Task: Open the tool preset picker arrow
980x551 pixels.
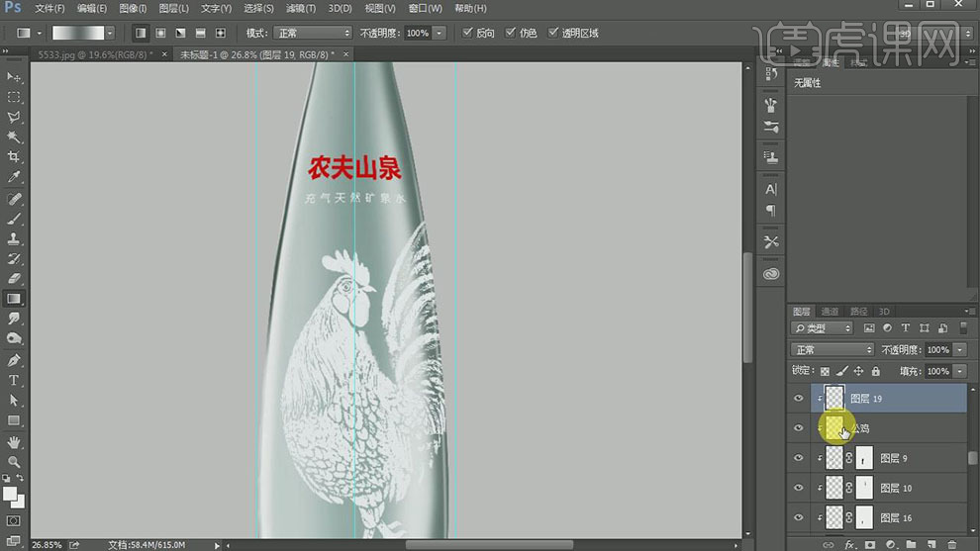Action: (39, 33)
